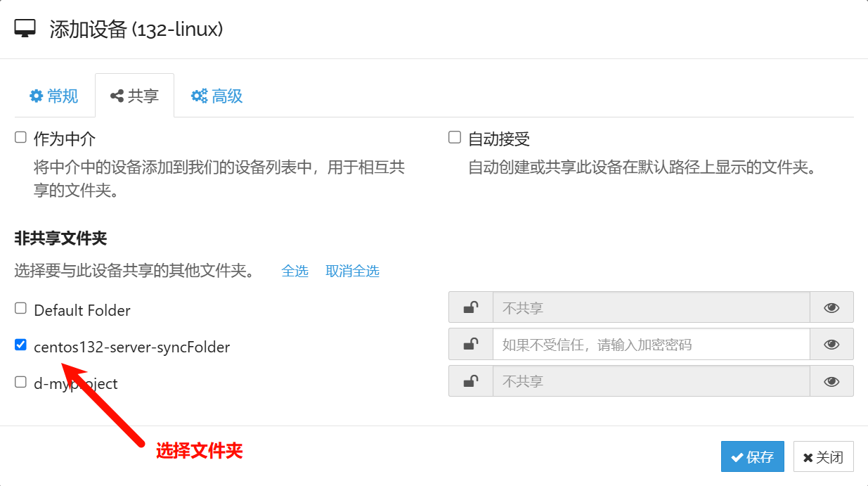Click the 取消全选 link

click(x=352, y=271)
